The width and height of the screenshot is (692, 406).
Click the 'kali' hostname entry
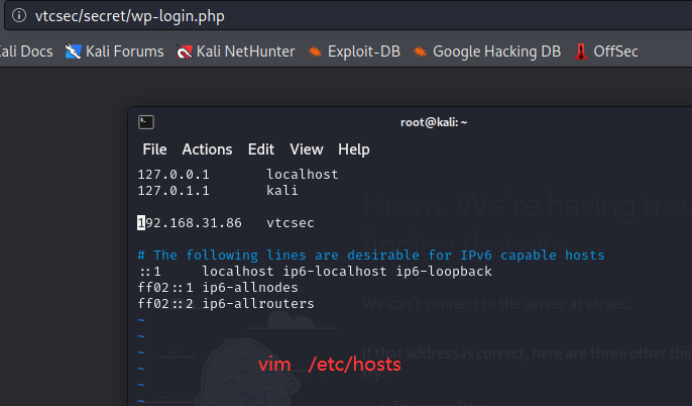point(282,191)
